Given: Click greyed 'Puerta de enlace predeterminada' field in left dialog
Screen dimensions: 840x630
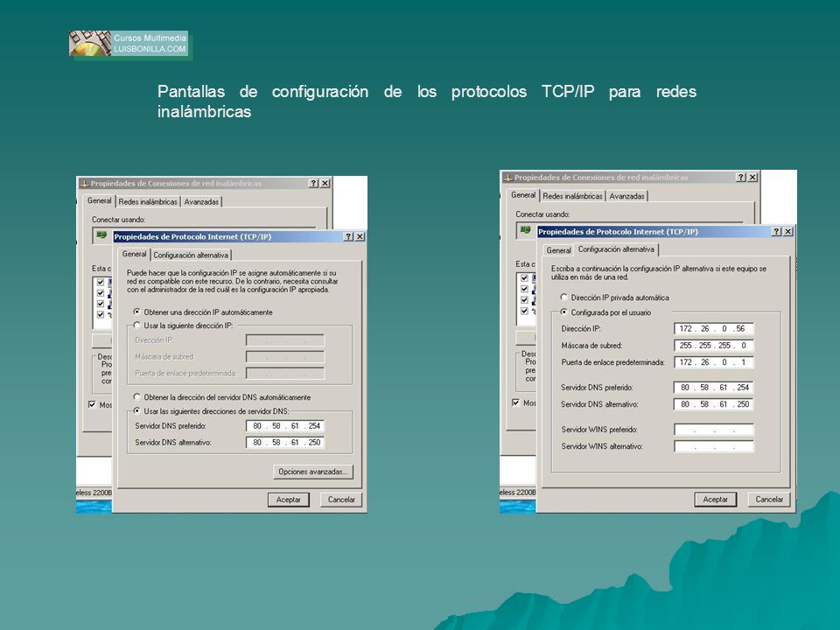Looking at the screenshot, I should [x=285, y=373].
